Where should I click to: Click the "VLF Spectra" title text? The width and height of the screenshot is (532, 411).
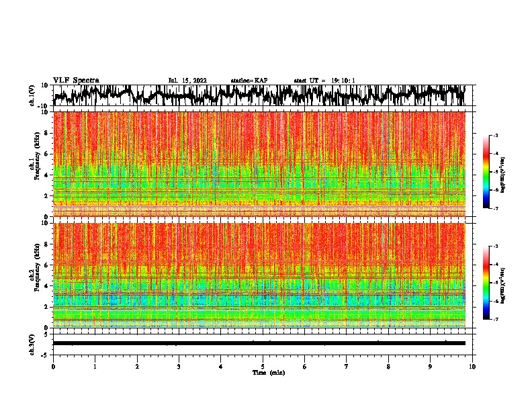click(76, 81)
